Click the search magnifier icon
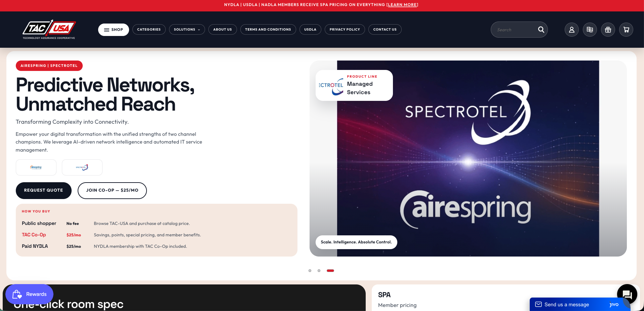Image resolution: width=644 pixels, height=311 pixels. tap(541, 30)
